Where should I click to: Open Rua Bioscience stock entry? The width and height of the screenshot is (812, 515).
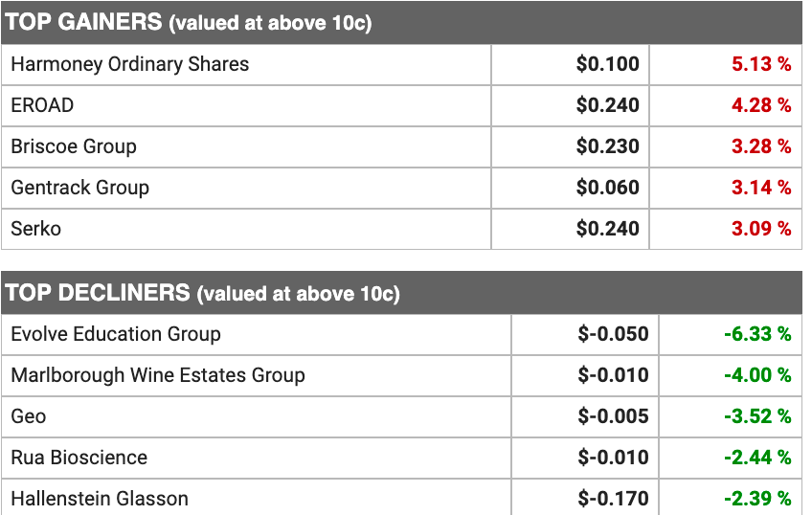[x=79, y=458]
